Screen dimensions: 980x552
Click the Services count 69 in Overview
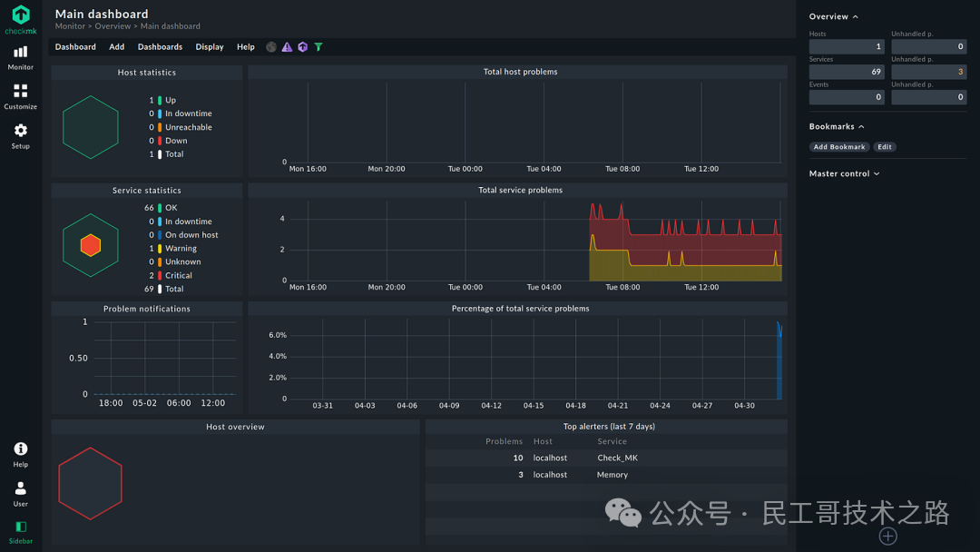click(847, 72)
